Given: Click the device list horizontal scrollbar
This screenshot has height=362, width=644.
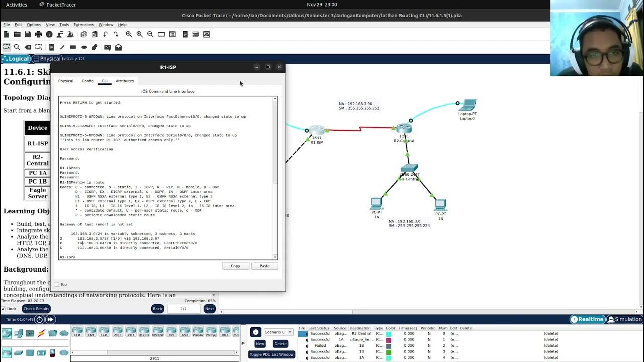Looking at the screenshot, I should click(x=154, y=353).
